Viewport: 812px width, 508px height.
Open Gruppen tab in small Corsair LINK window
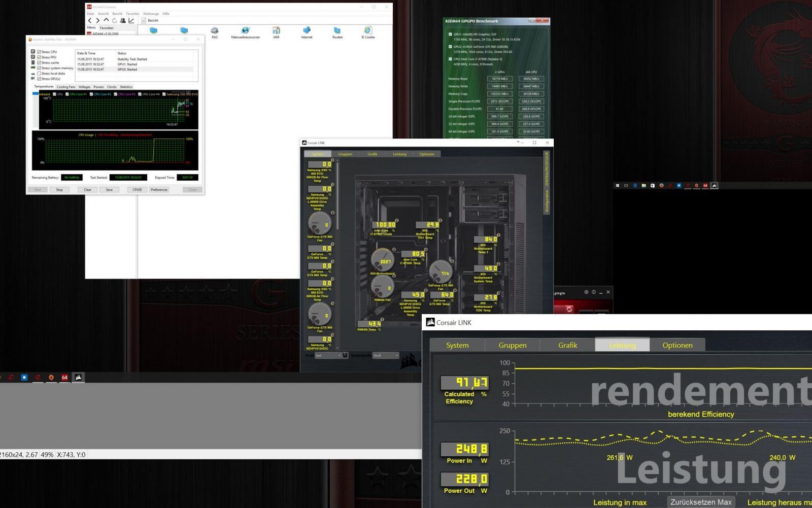[x=345, y=154]
